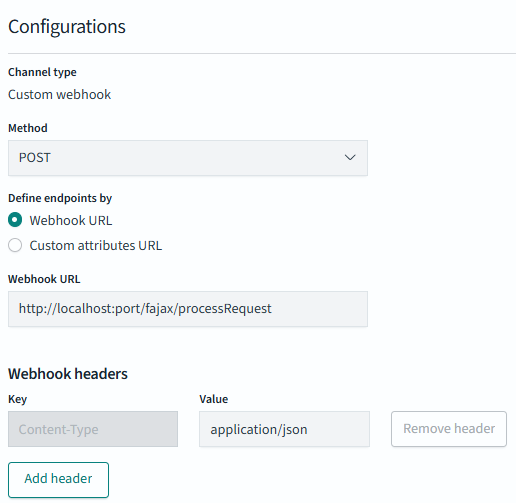Screen dimensions: 516x503
Task: Select the Webhook URL radio circle
Action: coord(15,220)
